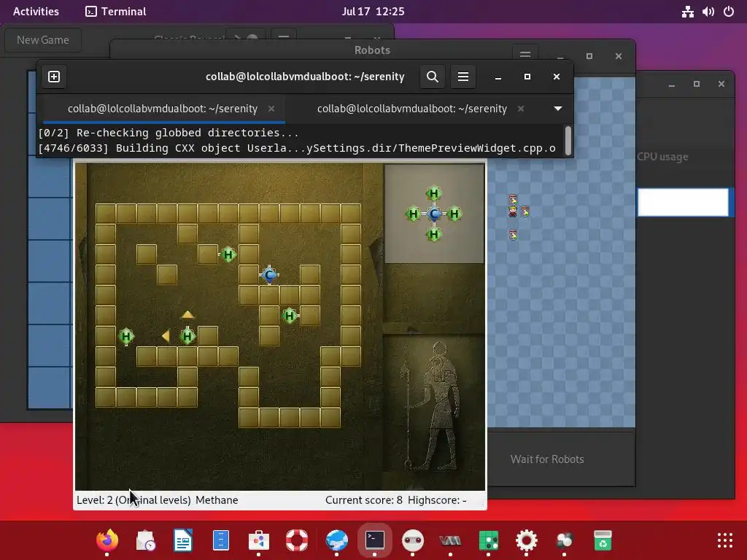The height and width of the screenshot is (560, 747).
Task: Click the robot right of the player
Action: [525, 211]
